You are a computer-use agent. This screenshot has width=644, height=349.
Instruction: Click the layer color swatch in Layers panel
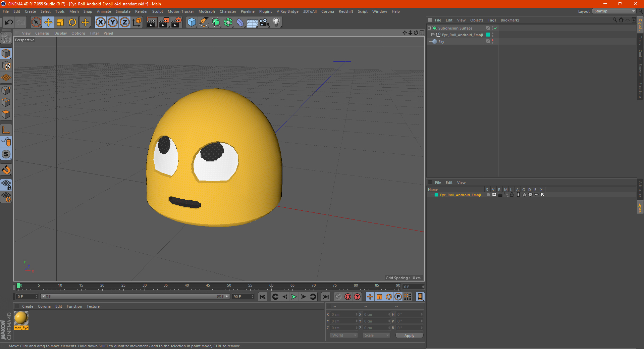coord(436,195)
